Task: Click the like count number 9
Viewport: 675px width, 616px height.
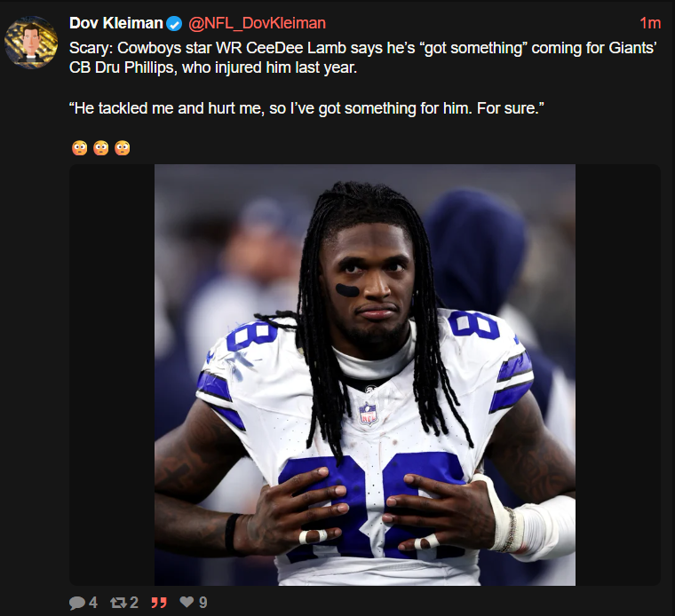Action: 203,602
